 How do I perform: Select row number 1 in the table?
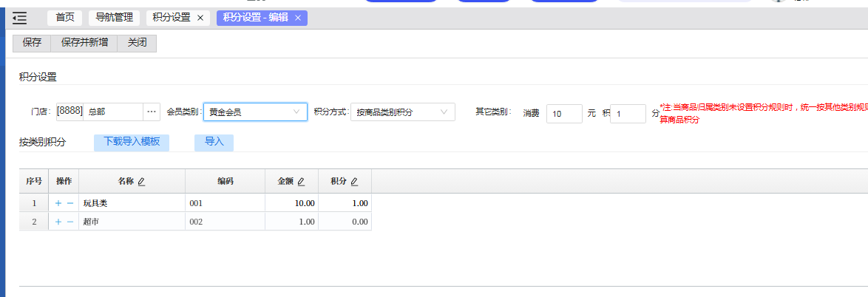(x=34, y=203)
